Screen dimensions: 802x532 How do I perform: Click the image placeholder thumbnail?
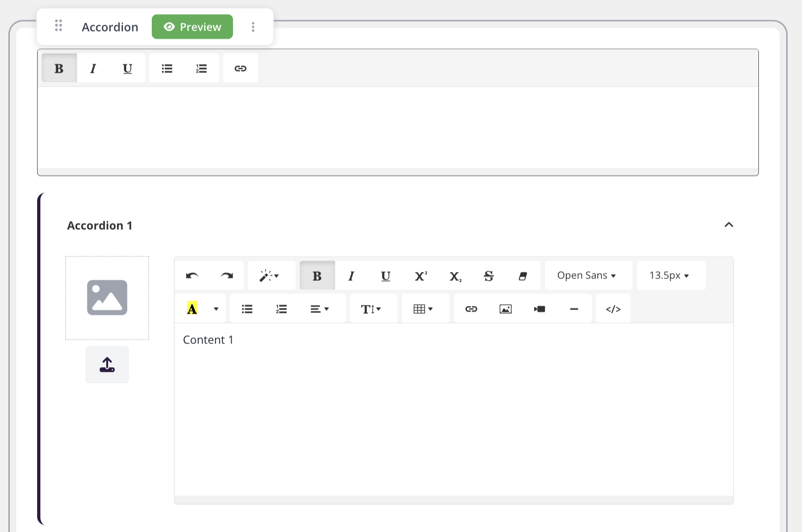[107, 298]
